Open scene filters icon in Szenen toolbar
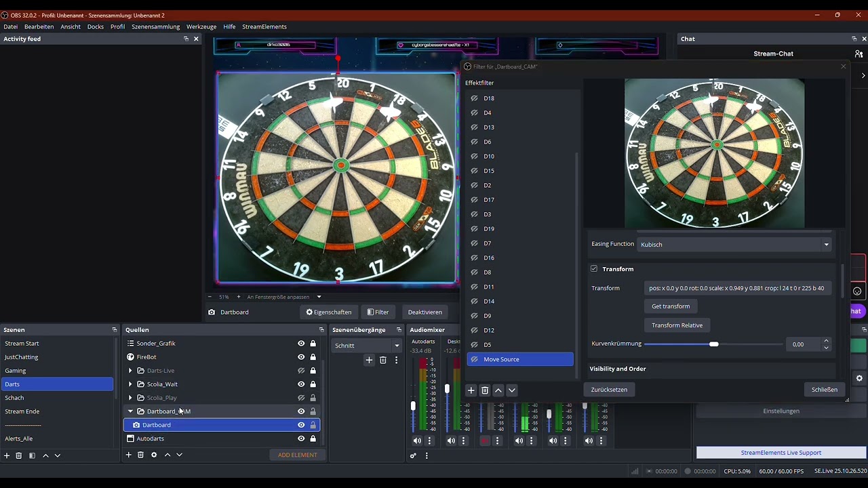 coord(32,455)
